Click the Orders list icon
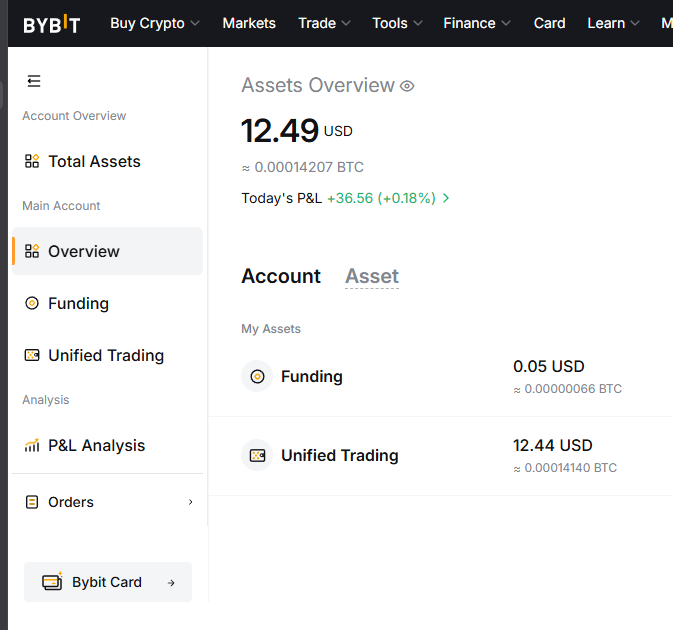Screen dimensions: 673x630 (32, 502)
